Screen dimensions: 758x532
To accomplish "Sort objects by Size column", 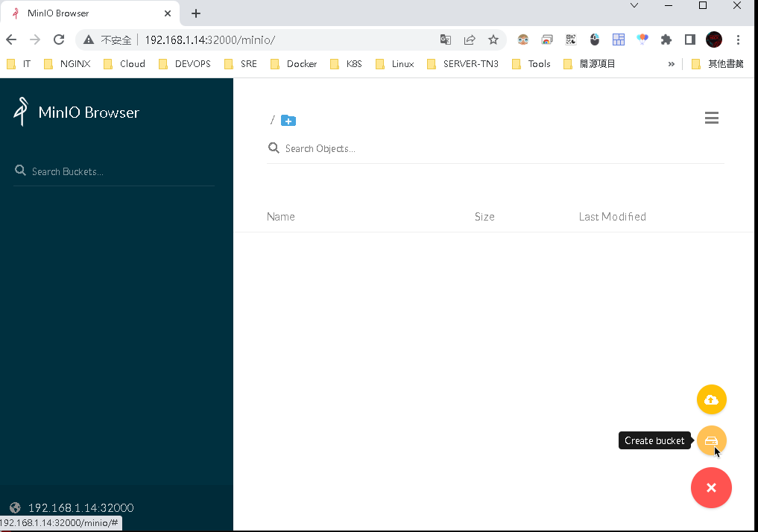I will 484,217.
